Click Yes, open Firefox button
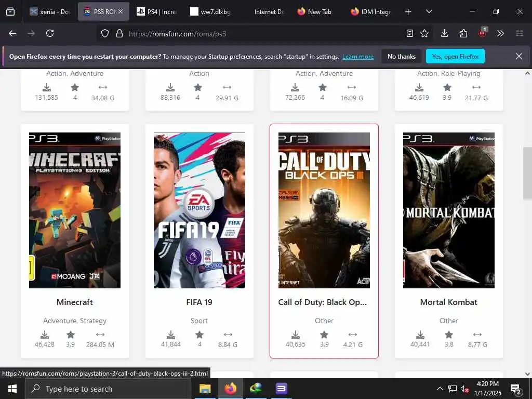This screenshot has width=532, height=399. 455,56
